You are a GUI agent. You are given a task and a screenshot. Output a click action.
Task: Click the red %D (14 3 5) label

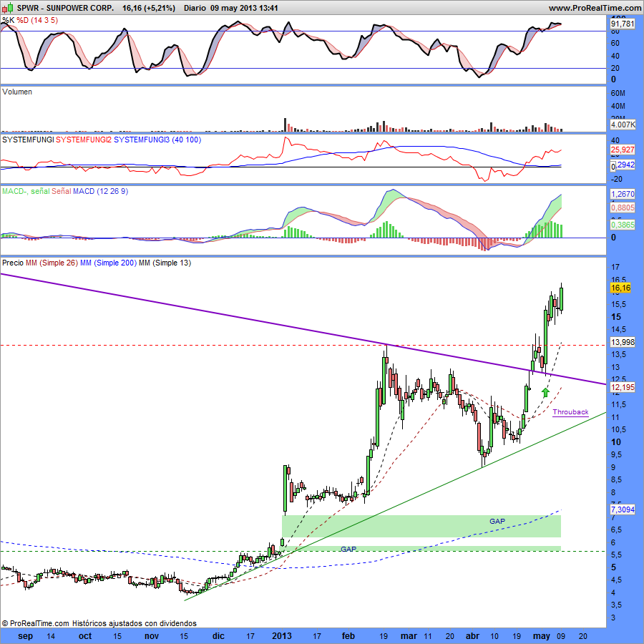(x=37, y=20)
